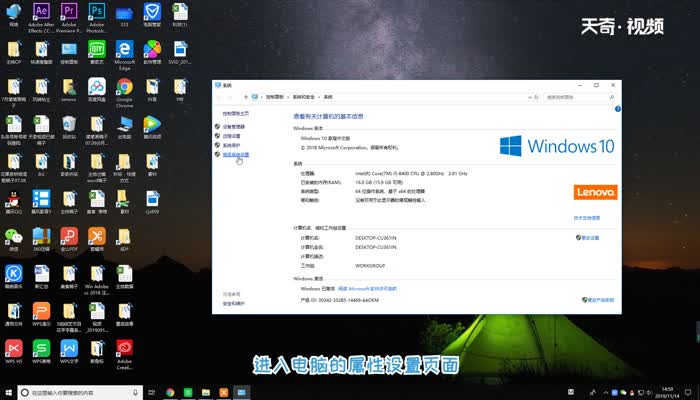Open File Explorer from the taskbar
The width and height of the screenshot is (700, 400).
206,392
